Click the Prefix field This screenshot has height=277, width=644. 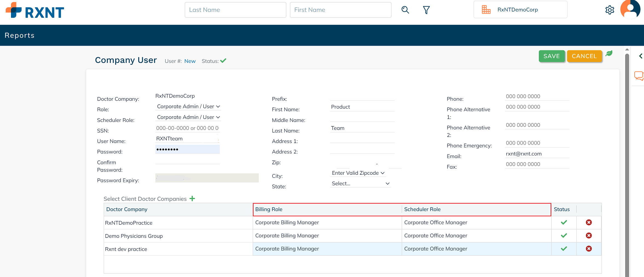pyautogui.click(x=362, y=97)
